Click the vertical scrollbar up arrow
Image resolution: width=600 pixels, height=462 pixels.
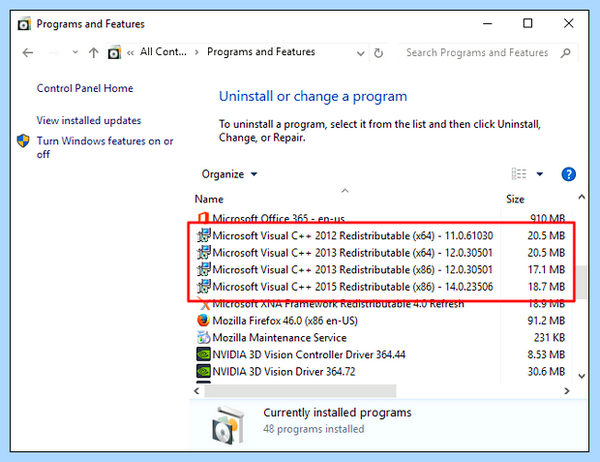click(582, 197)
